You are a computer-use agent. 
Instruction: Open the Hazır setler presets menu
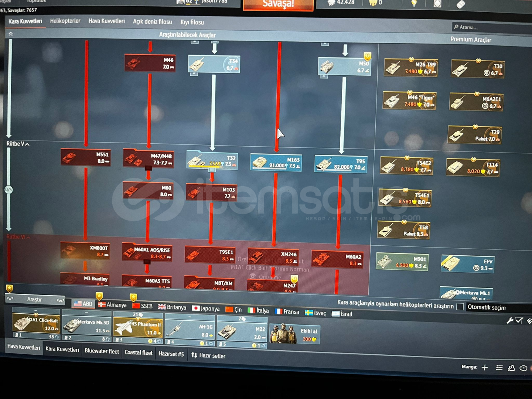(x=208, y=355)
